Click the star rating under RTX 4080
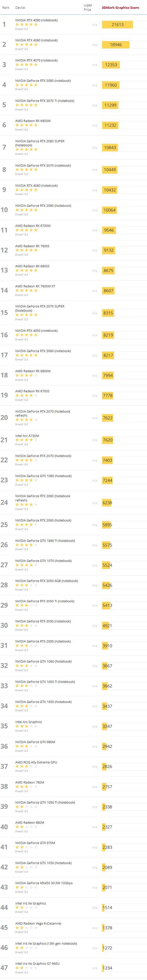 click(x=26, y=44)
